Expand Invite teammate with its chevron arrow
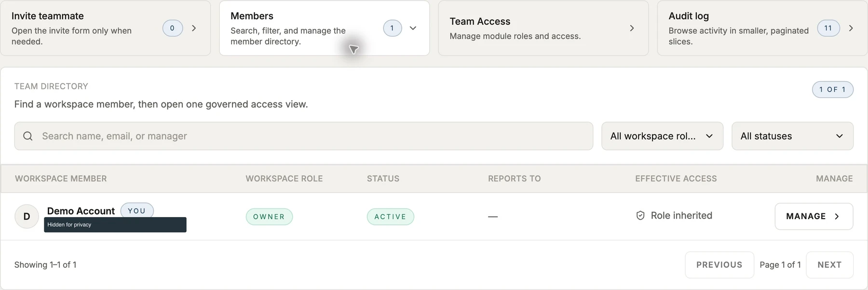The width and height of the screenshot is (868, 290). [194, 28]
